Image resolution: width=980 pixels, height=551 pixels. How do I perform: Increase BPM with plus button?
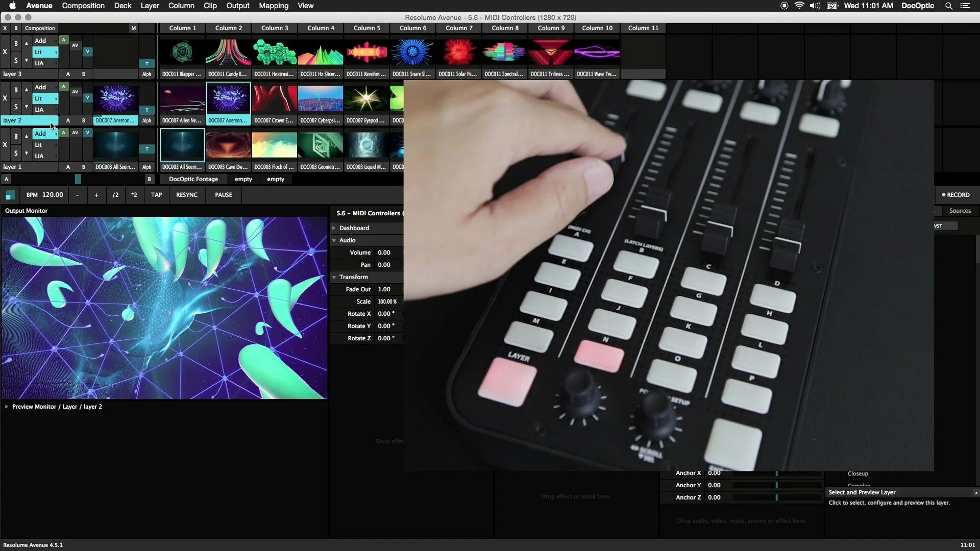click(96, 195)
